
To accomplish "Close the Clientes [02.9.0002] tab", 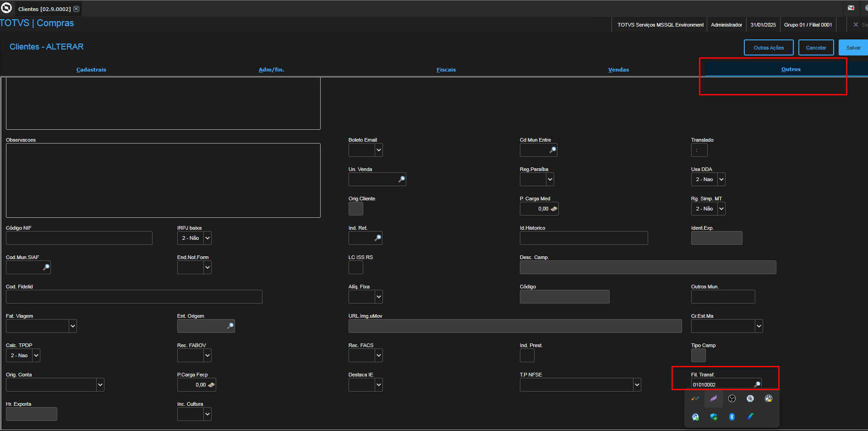I will tap(76, 9).
